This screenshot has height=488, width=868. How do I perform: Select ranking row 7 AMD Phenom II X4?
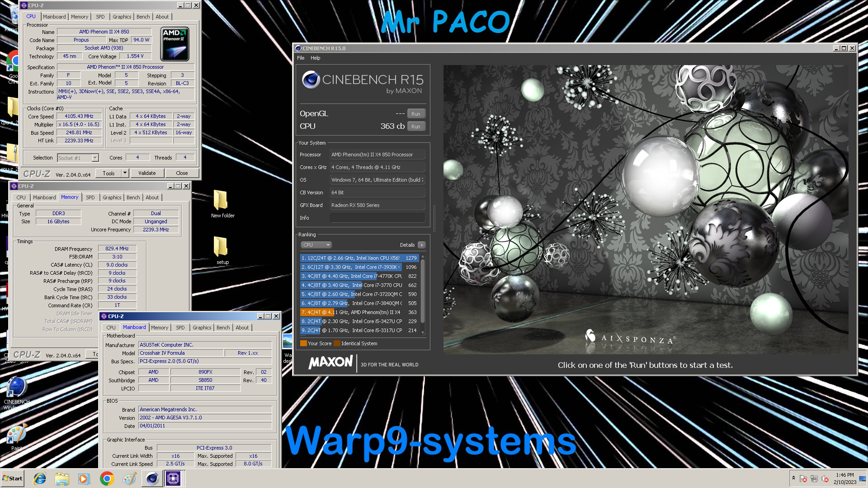coord(359,312)
